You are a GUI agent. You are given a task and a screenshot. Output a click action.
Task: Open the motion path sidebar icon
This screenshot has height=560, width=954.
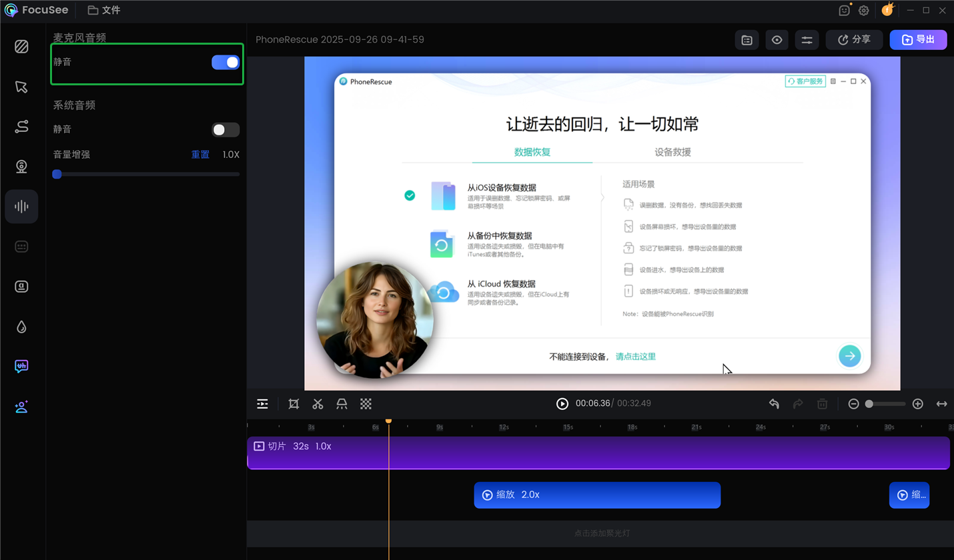(x=21, y=127)
